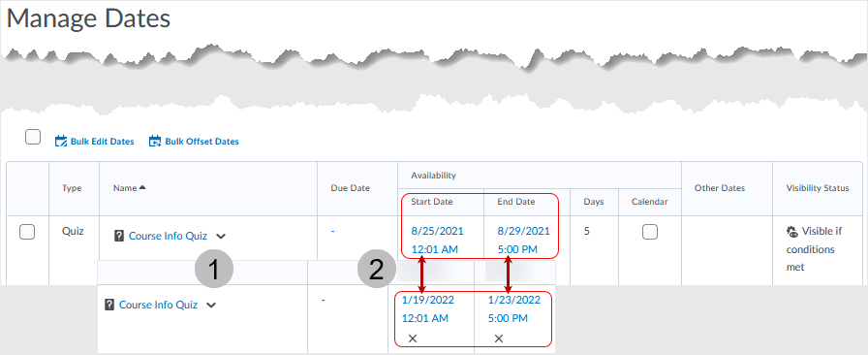The width and height of the screenshot is (868, 355).
Task: Click the Availability header
Action: (x=433, y=176)
